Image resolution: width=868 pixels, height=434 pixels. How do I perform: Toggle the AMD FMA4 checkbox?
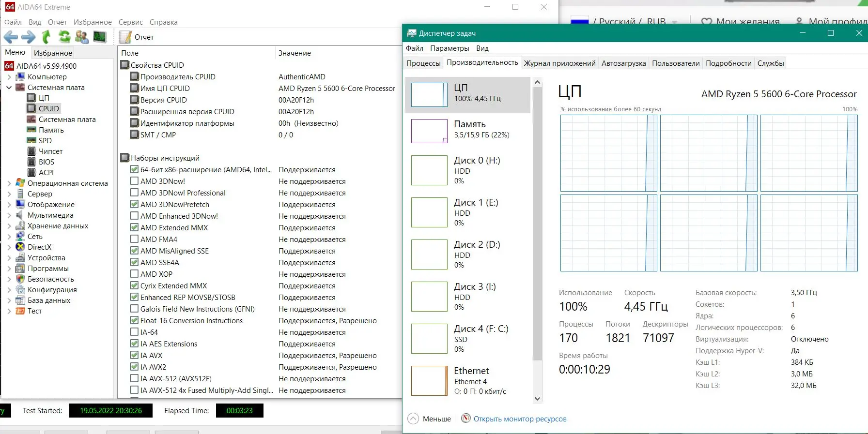pyautogui.click(x=135, y=239)
